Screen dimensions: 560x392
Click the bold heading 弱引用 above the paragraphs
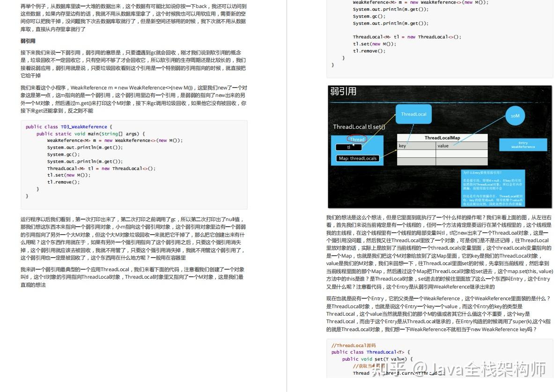(x=28, y=41)
